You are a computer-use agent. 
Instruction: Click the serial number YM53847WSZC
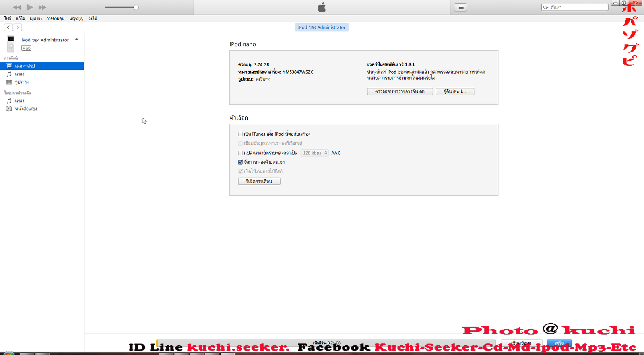coord(298,72)
